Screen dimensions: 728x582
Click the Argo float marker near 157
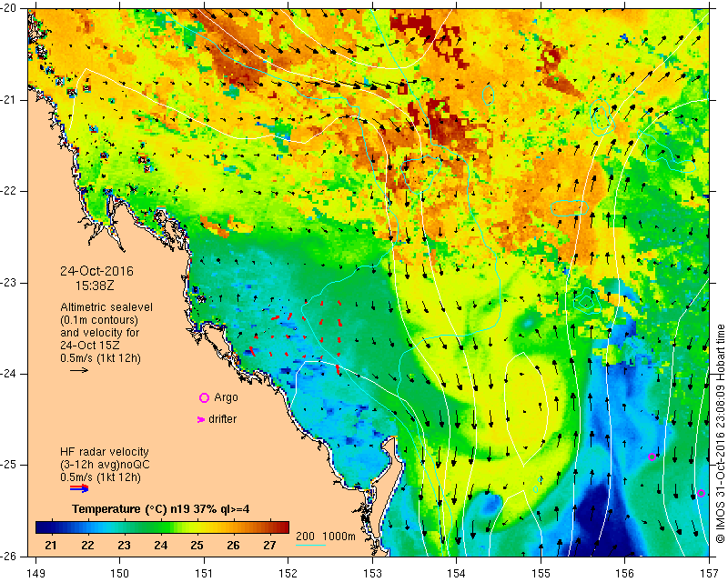pos(701,493)
